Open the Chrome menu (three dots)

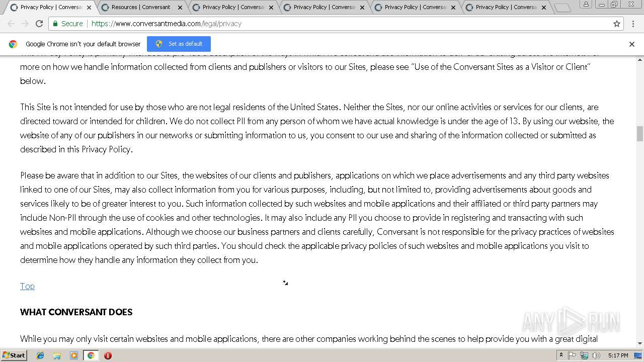click(633, 24)
